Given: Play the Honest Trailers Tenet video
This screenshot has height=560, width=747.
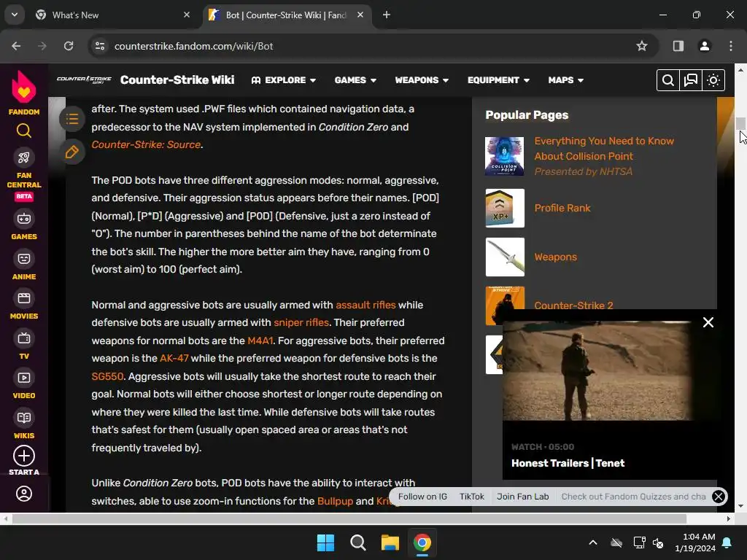Looking at the screenshot, I should (x=597, y=371).
